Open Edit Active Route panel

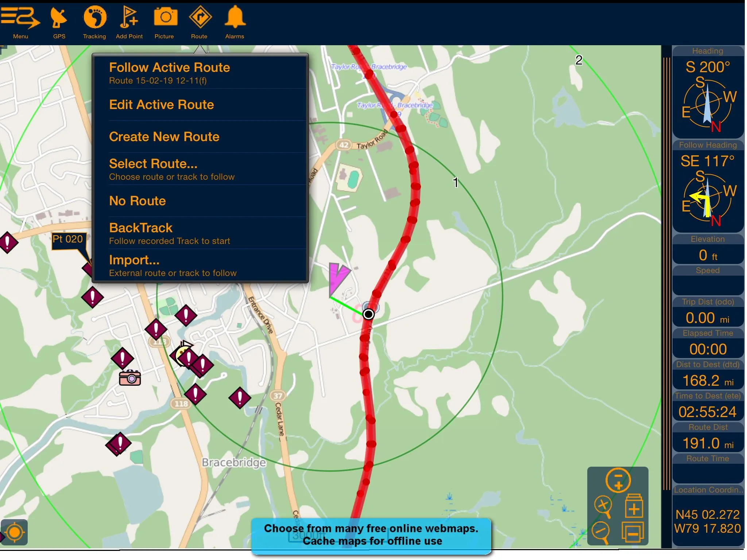[161, 105]
